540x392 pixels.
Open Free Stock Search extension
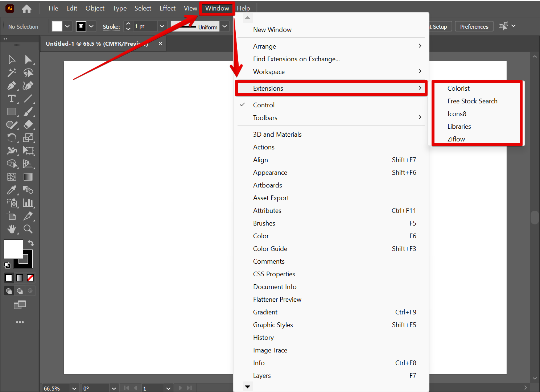[472, 101]
